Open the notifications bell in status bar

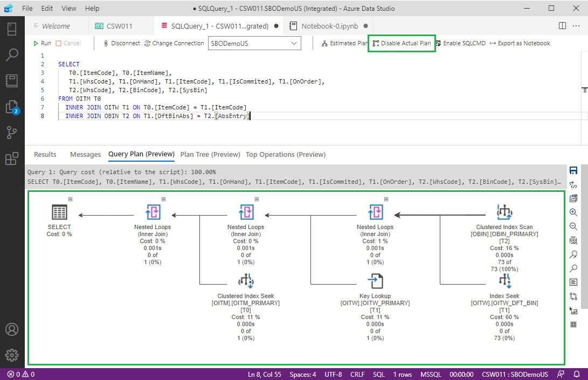pyautogui.click(x=577, y=374)
